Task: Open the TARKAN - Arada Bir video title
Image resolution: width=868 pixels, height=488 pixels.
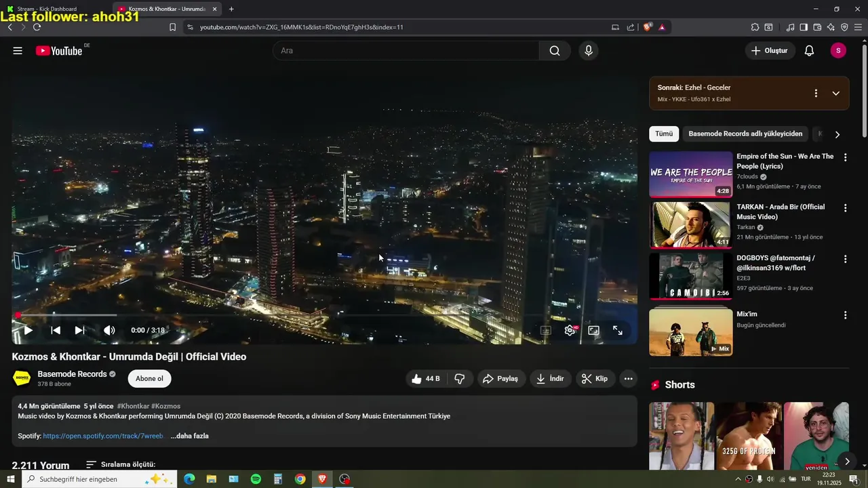Action: (781, 211)
